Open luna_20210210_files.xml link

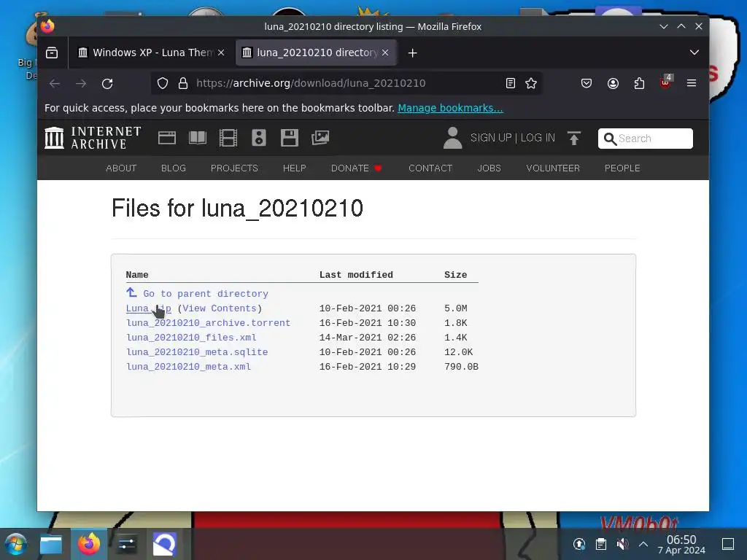click(191, 338)
